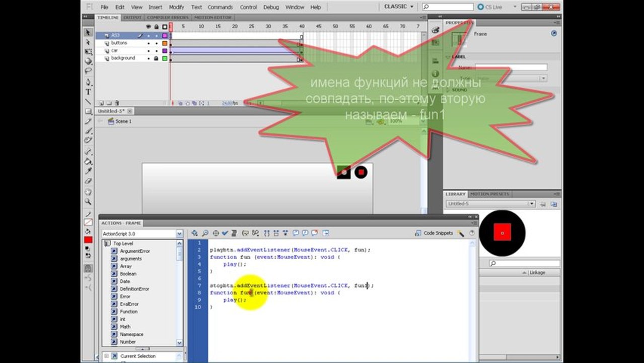The height and width of the screenshot is (363, 644).
Task: Toggle outline square of car layer
Action: [165, 51]
